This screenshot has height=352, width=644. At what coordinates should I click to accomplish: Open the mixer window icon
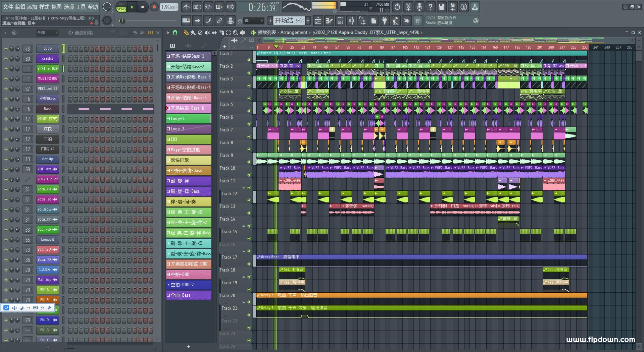point(351,21)
